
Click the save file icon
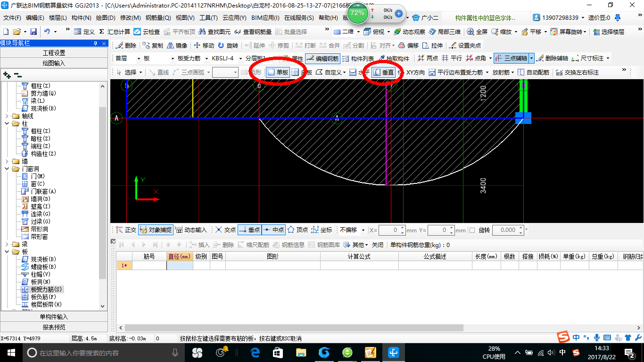pos(33,32)
